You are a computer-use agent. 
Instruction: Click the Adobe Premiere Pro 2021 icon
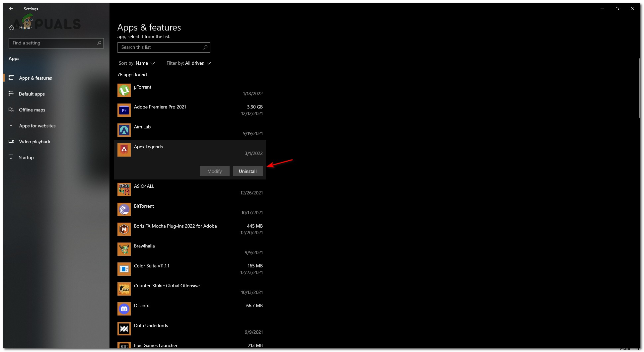tap(124, 110)
